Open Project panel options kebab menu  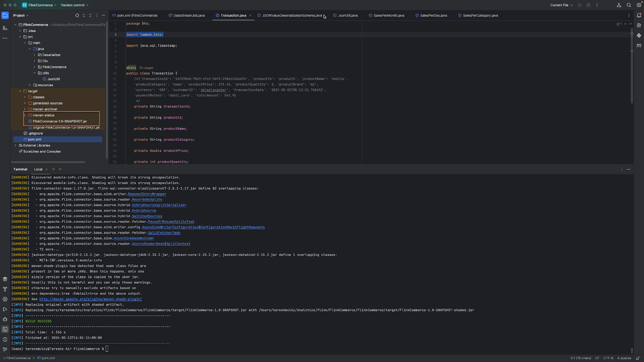[97, 15]
